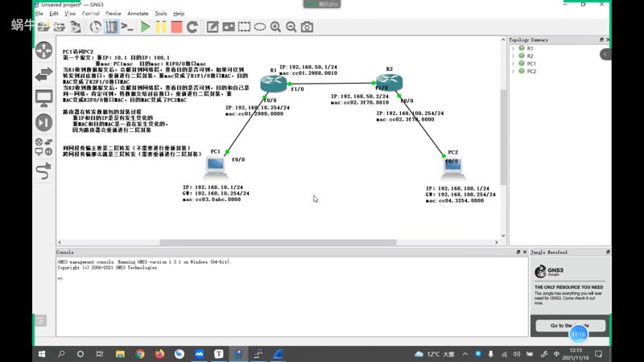Viewport: 644px width, 362px height.
Task: Click the Go to the Jungle button
Action: [x=570, y=326]
